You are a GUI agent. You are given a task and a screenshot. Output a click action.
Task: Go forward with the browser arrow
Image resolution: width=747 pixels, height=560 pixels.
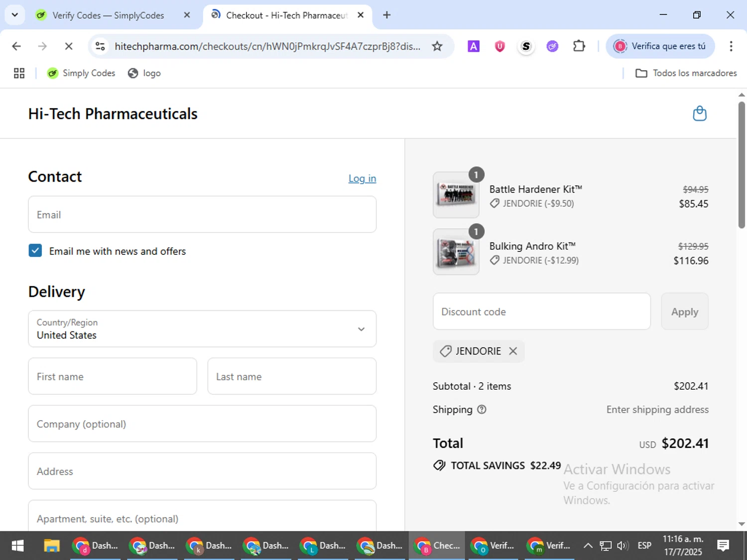(42, 46)
